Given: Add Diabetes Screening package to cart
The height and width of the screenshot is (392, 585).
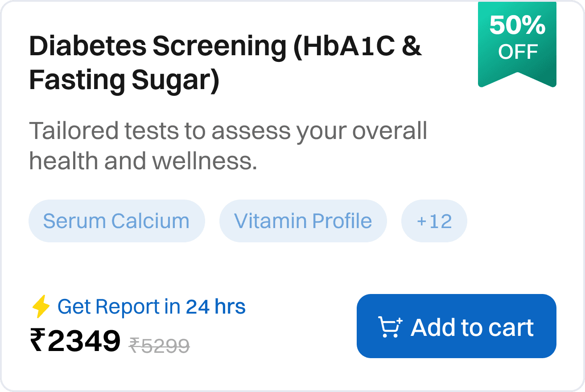Looking at the screenshot, I should tap(457, 326).
